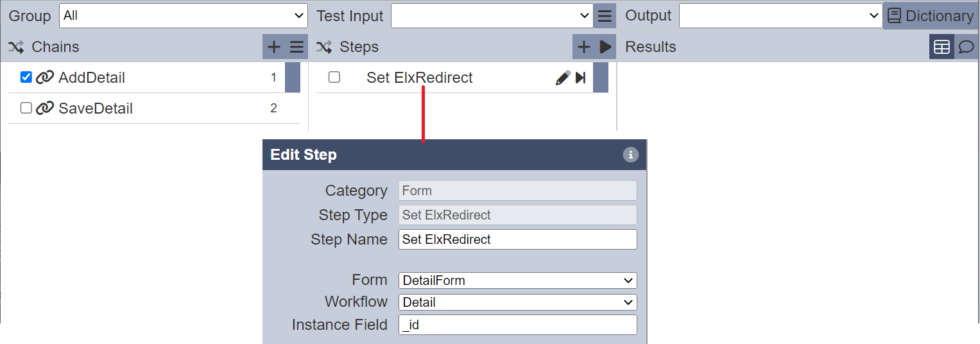
Task: Select the SaveDetail chain
Action: pos(96,108)
